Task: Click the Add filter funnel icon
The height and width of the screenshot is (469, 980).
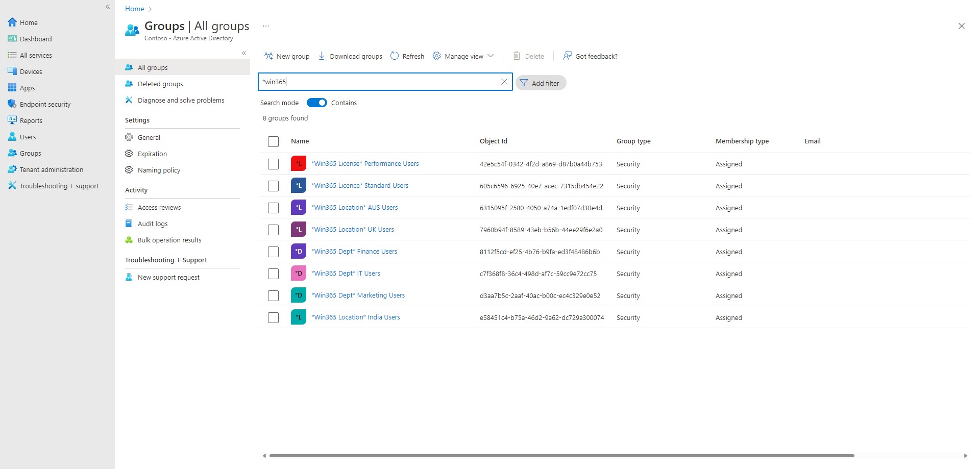Action: tap(524, 83)
